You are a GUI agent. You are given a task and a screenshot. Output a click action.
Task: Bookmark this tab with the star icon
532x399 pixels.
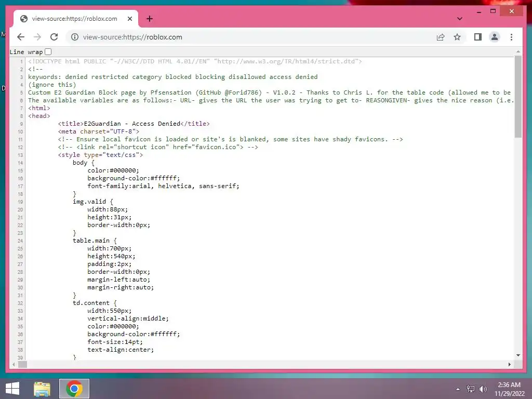point(457,37)
